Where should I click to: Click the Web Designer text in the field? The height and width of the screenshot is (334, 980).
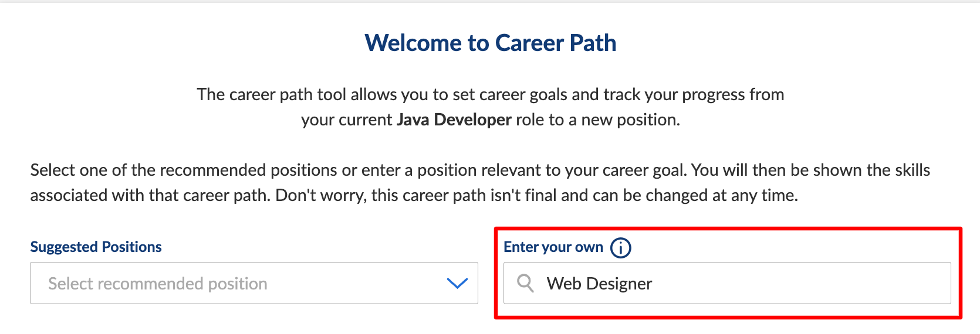coord(599,284)
